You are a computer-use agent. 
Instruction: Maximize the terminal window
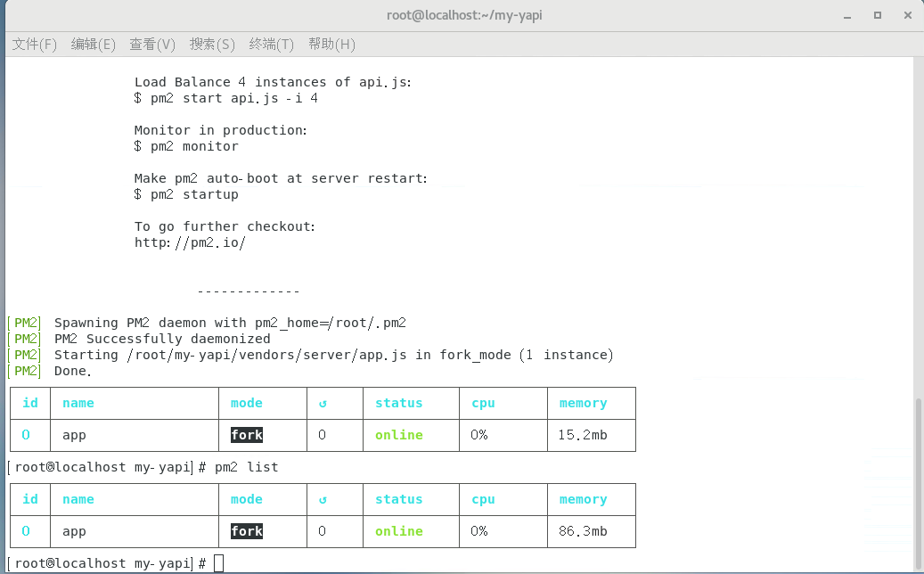[x=878, y=14]
